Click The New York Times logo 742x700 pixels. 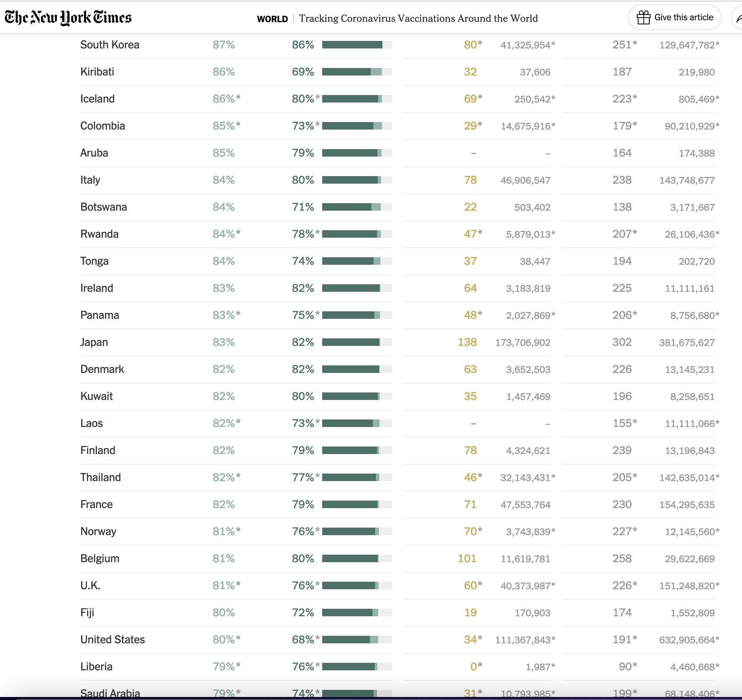68,17
